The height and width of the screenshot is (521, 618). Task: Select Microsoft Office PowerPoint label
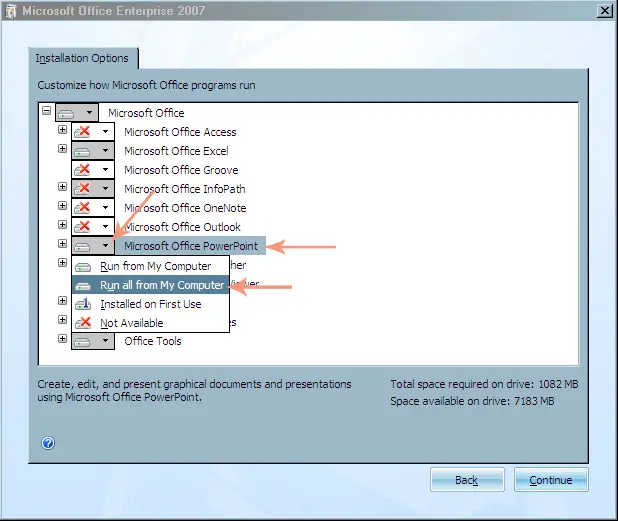(x=191, y=246)
